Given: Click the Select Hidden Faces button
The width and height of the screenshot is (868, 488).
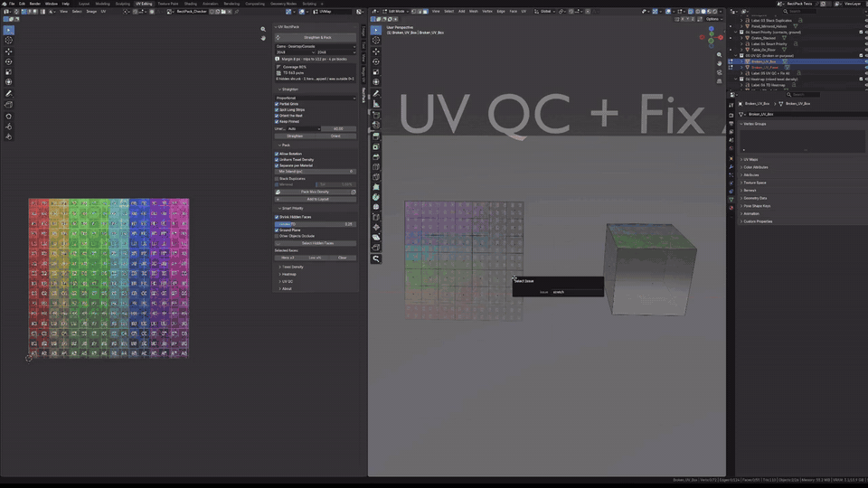Looking at the screenshot, I should [x=316, y=243].
